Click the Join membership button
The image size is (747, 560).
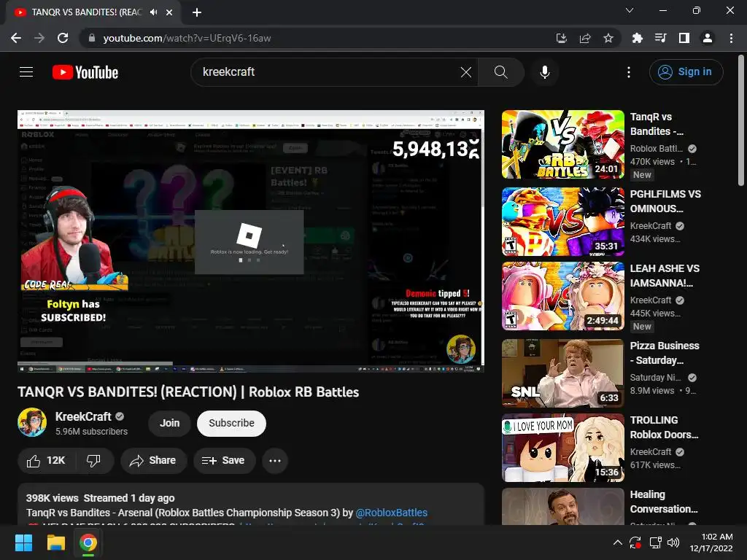pos(169,423)
